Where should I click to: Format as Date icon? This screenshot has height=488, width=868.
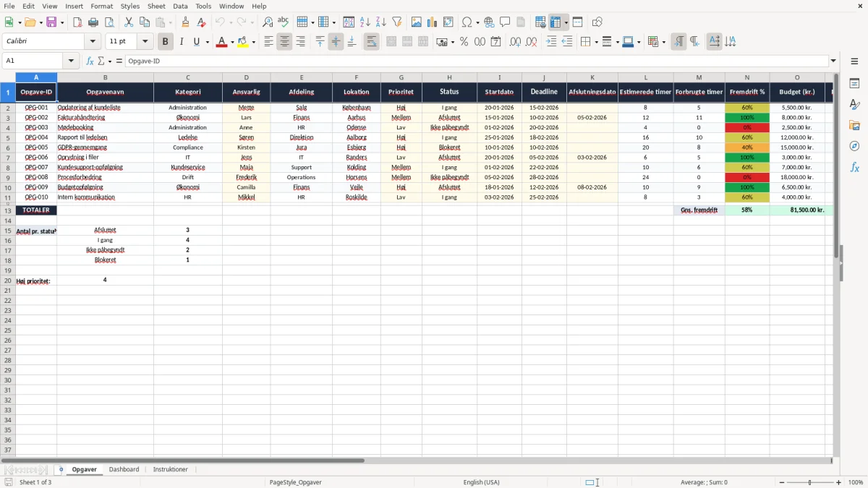tap(495, 42)
